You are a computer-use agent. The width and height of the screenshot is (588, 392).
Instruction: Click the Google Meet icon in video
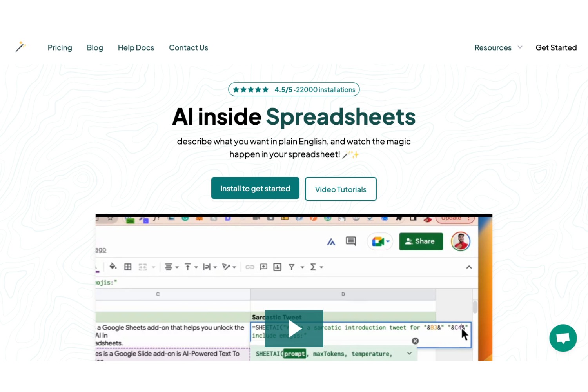pyautogui.click(x=377, y=241)
